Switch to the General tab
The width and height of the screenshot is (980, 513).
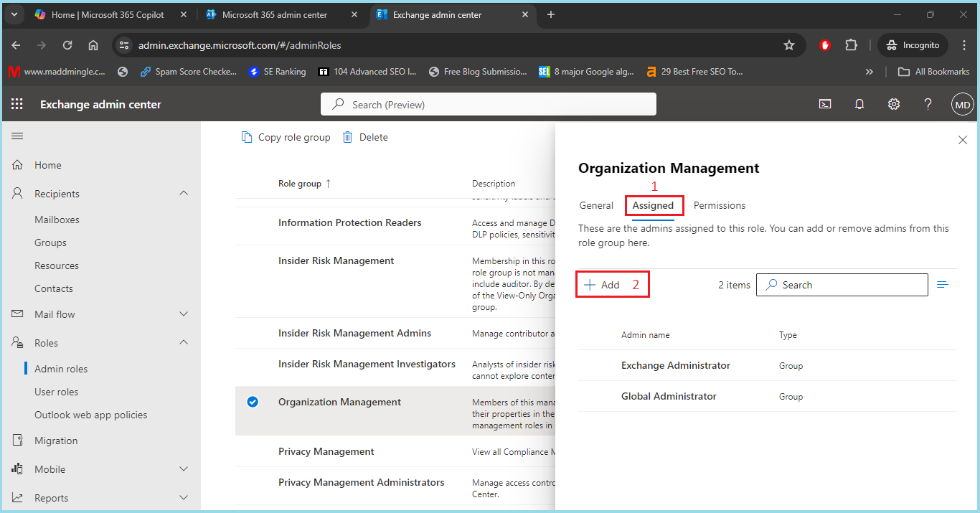[x=596, y=205]
